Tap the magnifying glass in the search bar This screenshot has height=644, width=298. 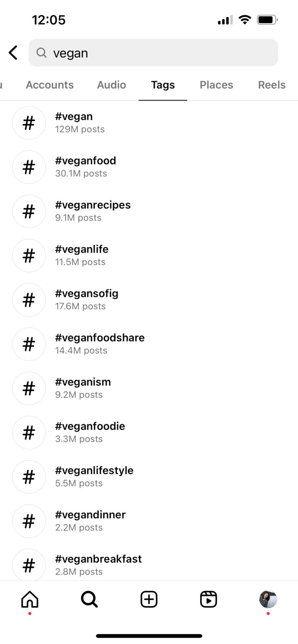coord(41,53)
